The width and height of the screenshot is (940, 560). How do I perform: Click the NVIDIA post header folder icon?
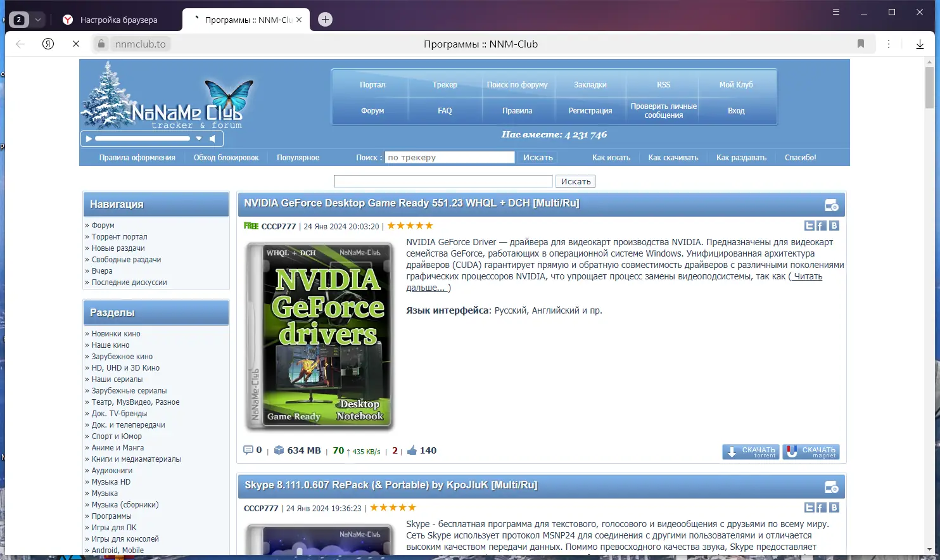tap(831, 205)
